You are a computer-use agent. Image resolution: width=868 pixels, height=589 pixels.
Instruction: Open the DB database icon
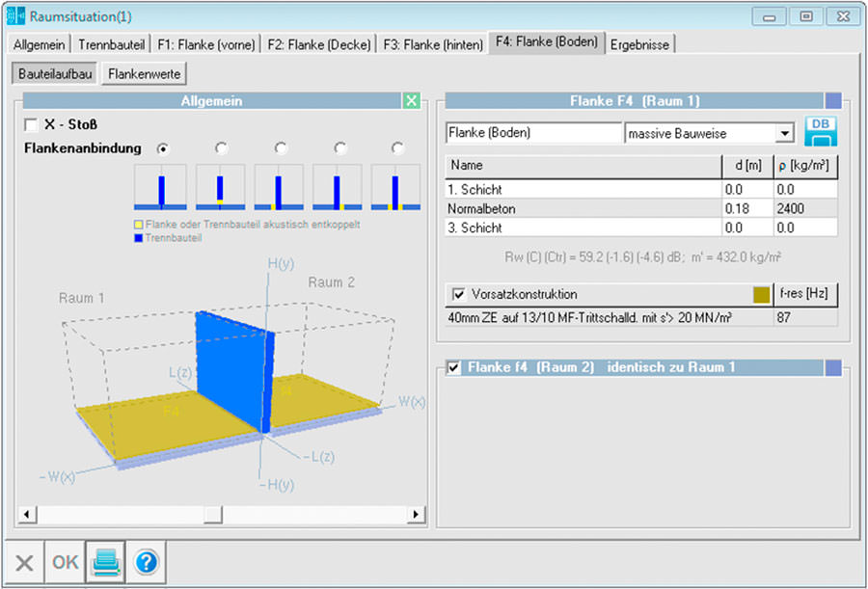821,132
